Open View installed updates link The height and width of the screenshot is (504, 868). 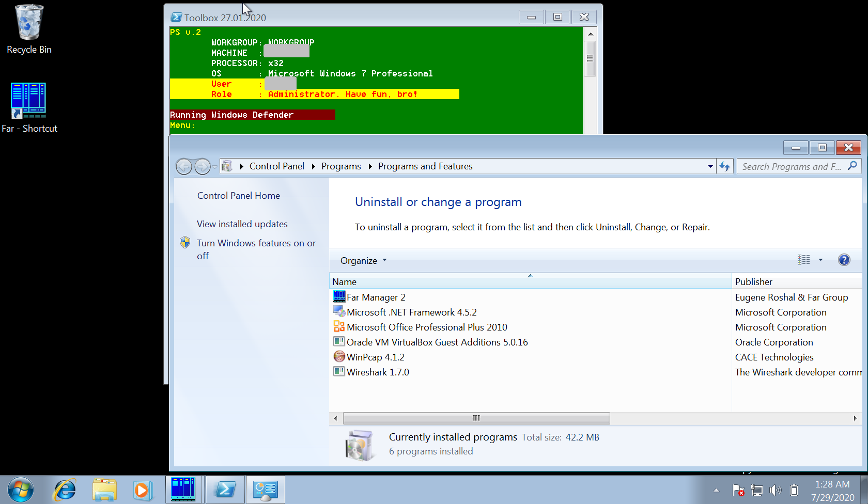[x=242, y=224]
